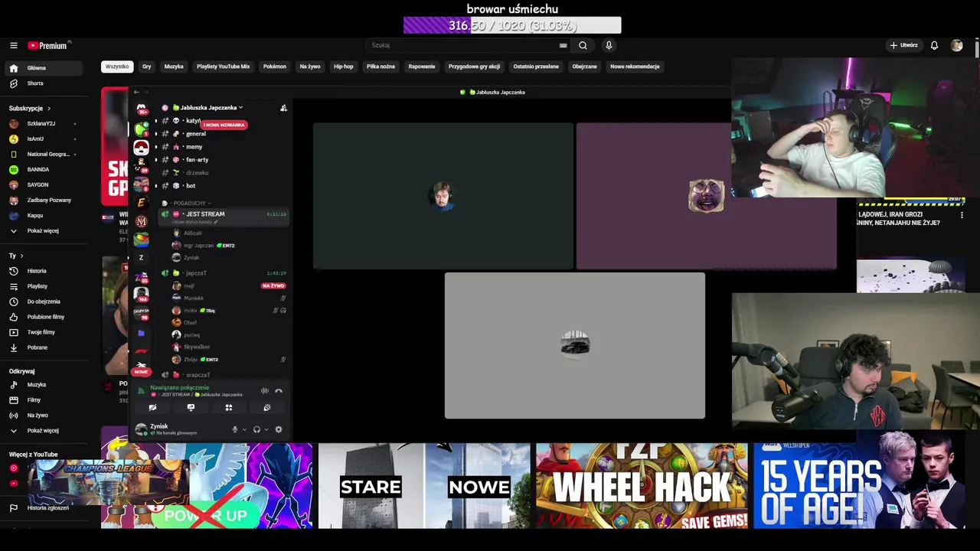
Task: Open Discord direct messages home icon
Action: 141,109
